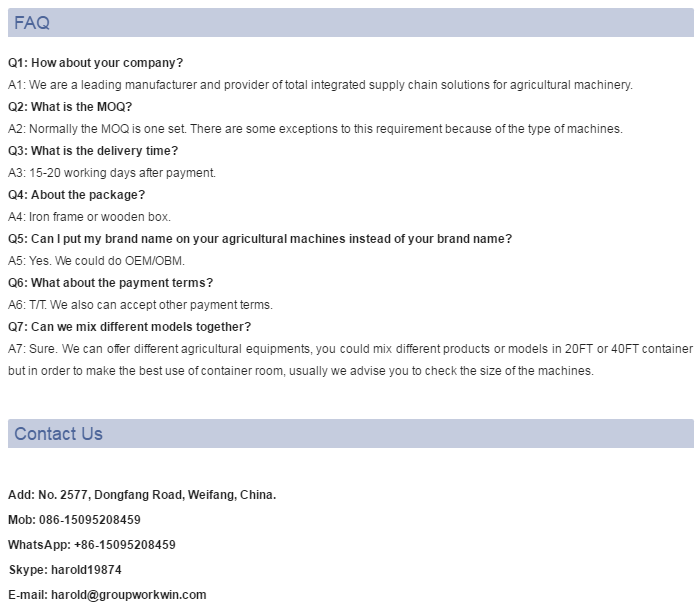Screen dimensions: 699x607
Task: Click the Q4 package question
Action: (x=76, y=195)
